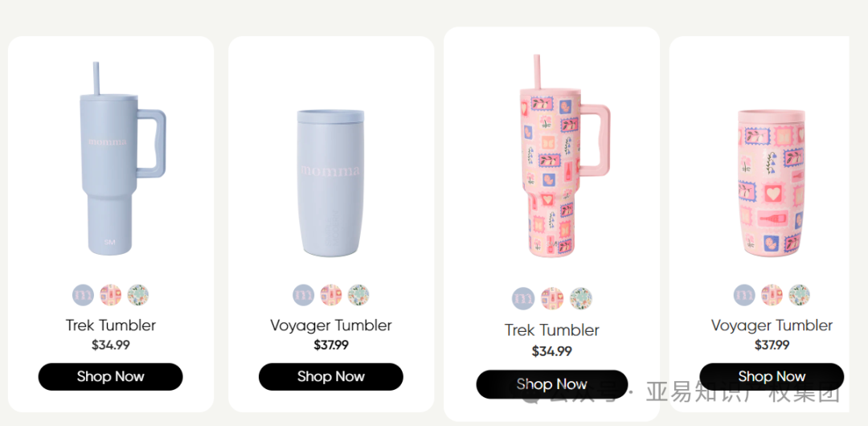
Task: Choose pink stamp swatch on blue Voyager Tumbler
Action: point(331,295)
